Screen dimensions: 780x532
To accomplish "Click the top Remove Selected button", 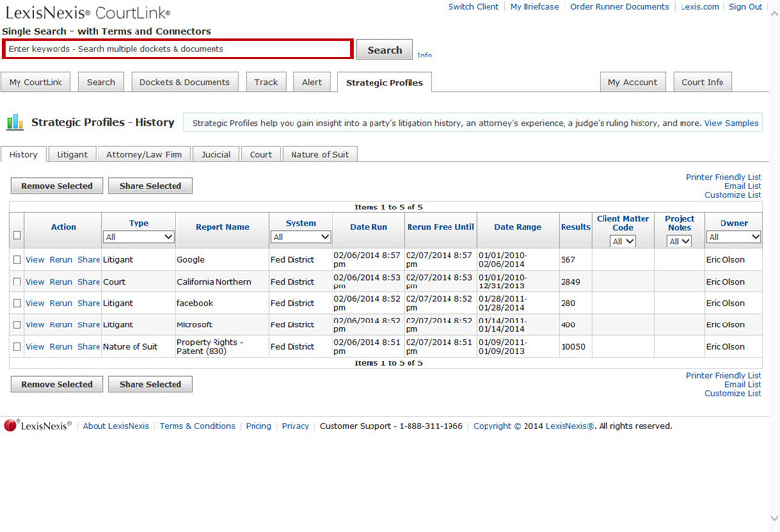I will click(x=57, y=186).
